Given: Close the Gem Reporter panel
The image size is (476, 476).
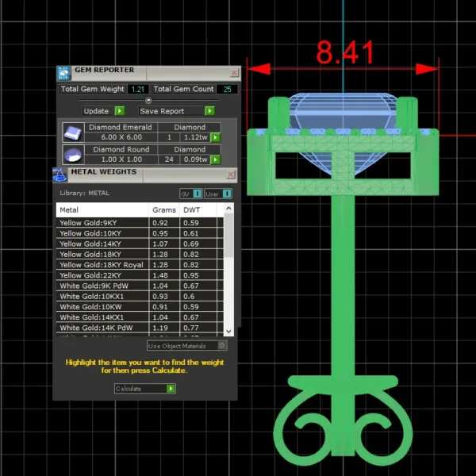Looking at the screenshot, I should point(234,72).
